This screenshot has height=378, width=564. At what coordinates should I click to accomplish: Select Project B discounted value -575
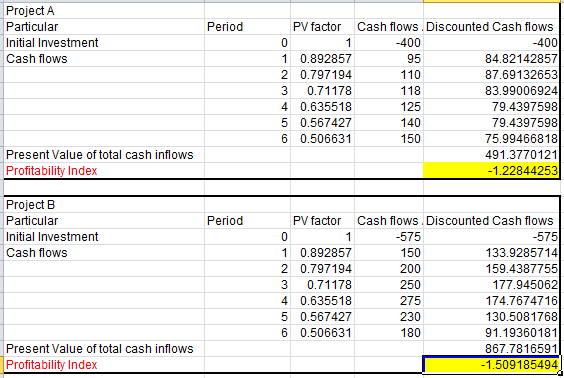[x=491, y=237]
